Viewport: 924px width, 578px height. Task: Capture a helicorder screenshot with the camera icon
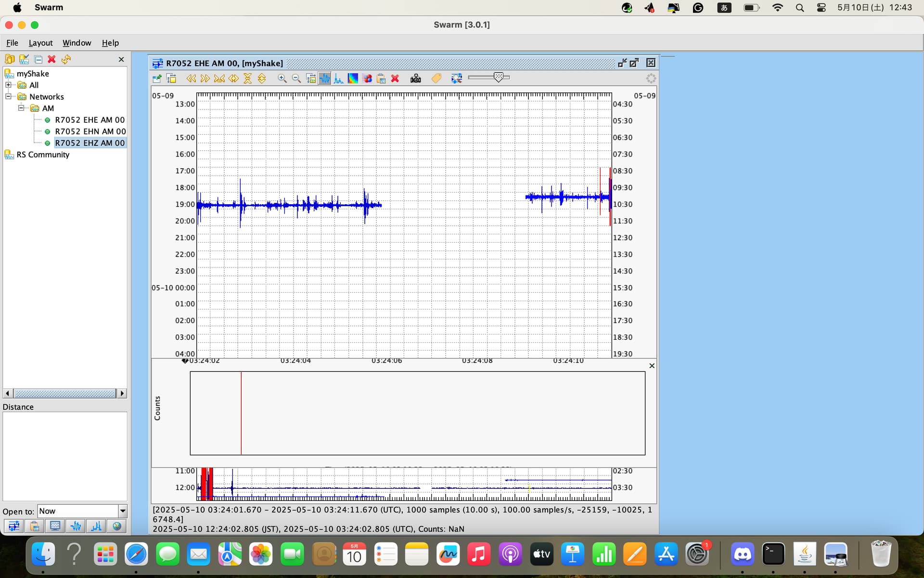(x=415, y=79)
